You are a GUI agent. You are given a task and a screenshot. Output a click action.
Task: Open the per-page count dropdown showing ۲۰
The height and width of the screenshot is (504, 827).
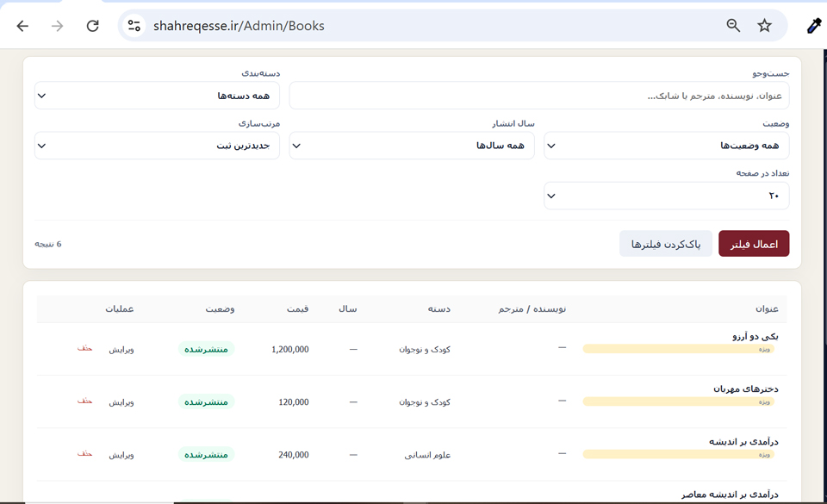[x=666, y=196]
